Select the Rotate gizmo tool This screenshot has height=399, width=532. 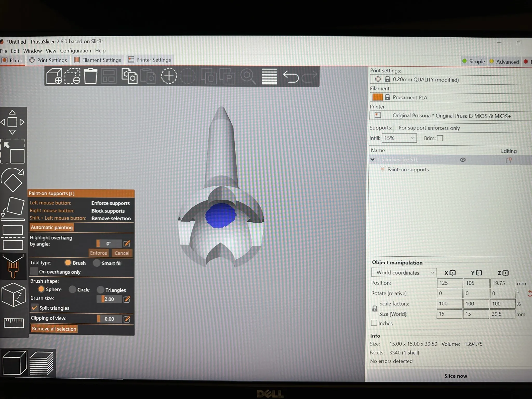12,180
